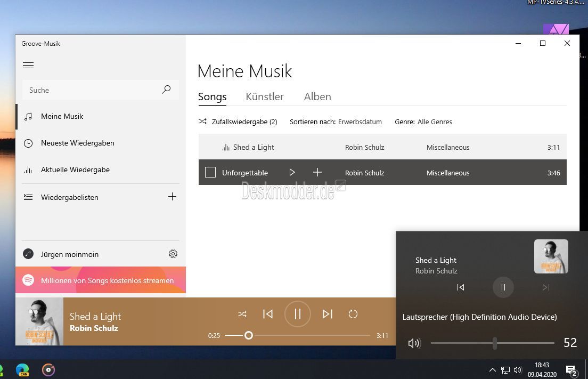Open Neueste Wiedergaben in the sidebar
Image resolution: width=588 pixels, height=379 pixels.
pyautogui.click(x=101, y=143)
